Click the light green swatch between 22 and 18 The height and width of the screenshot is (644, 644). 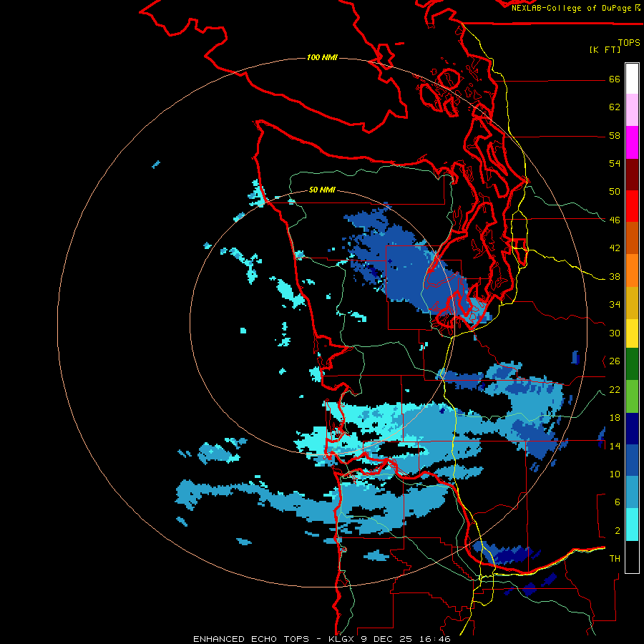(x=632, y=396)
